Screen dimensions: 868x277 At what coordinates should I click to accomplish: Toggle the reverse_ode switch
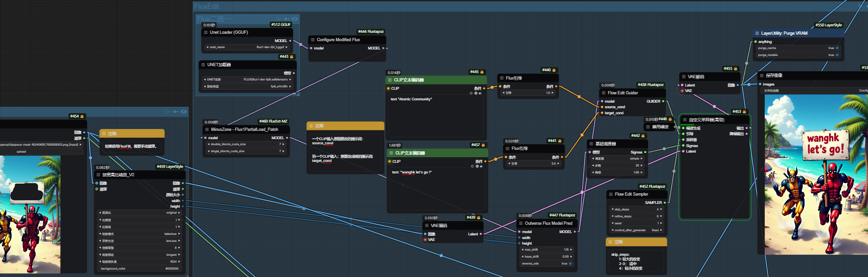point(570,264)
